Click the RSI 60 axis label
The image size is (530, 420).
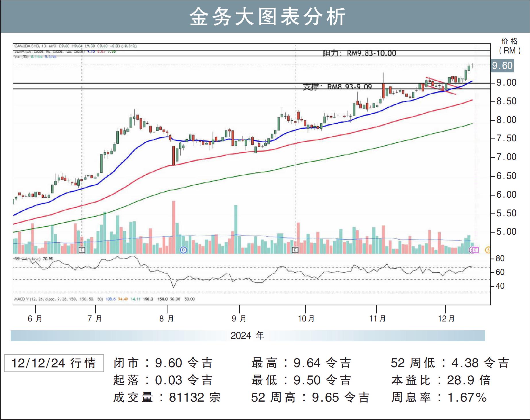tap(500, 272)
